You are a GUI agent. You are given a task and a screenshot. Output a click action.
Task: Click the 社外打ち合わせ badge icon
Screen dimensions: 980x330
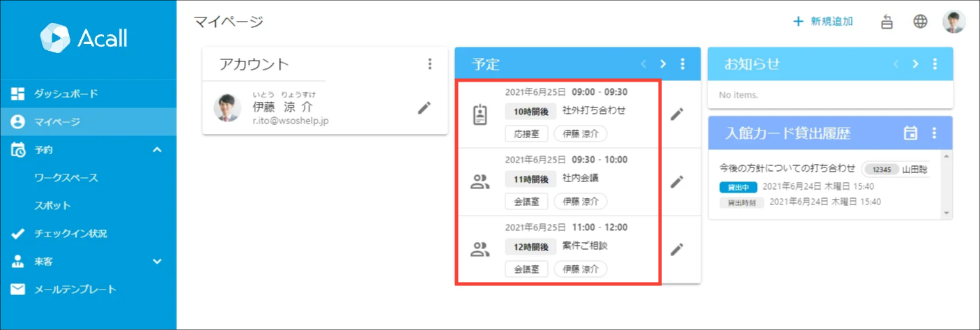coord(480,114)
